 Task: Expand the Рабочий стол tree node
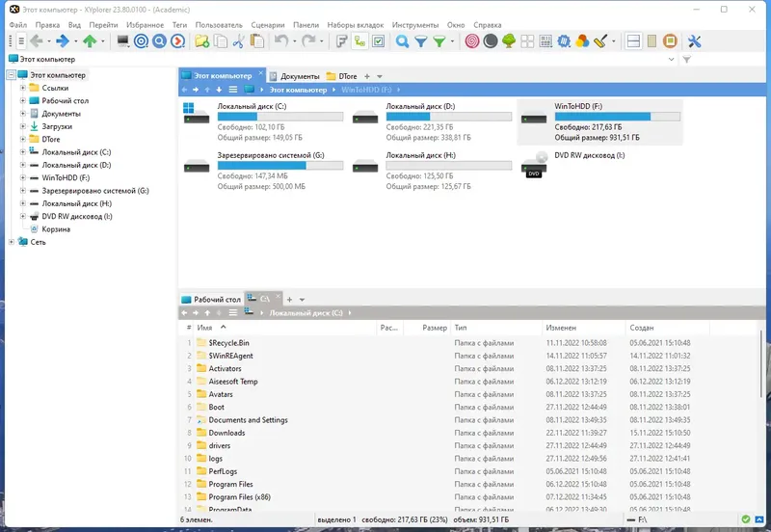pos(22,101)
